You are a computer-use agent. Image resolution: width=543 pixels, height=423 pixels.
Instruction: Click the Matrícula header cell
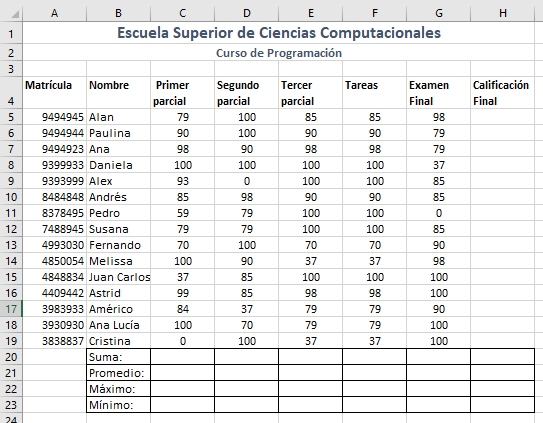pos(55,92)
